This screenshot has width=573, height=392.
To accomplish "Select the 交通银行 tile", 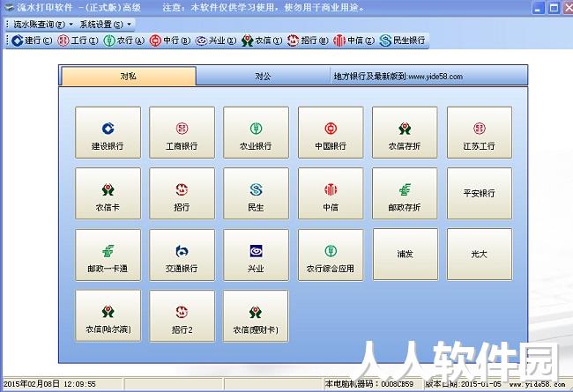I will [x=182, y=255].
